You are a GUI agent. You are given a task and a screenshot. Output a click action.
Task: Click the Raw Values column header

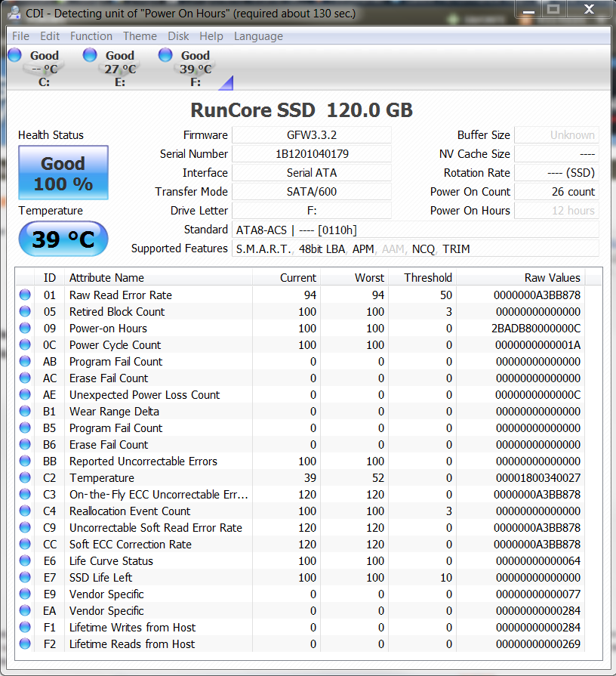[552, 278]
